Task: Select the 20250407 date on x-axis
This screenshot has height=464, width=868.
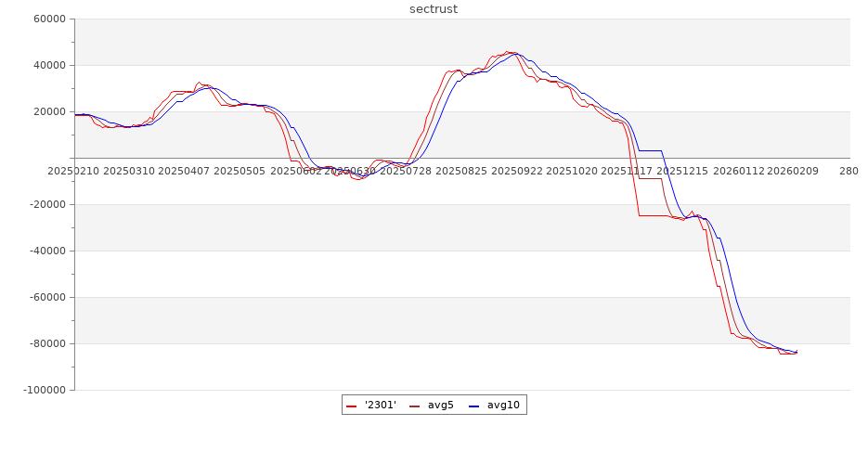Action: (183, 172)
